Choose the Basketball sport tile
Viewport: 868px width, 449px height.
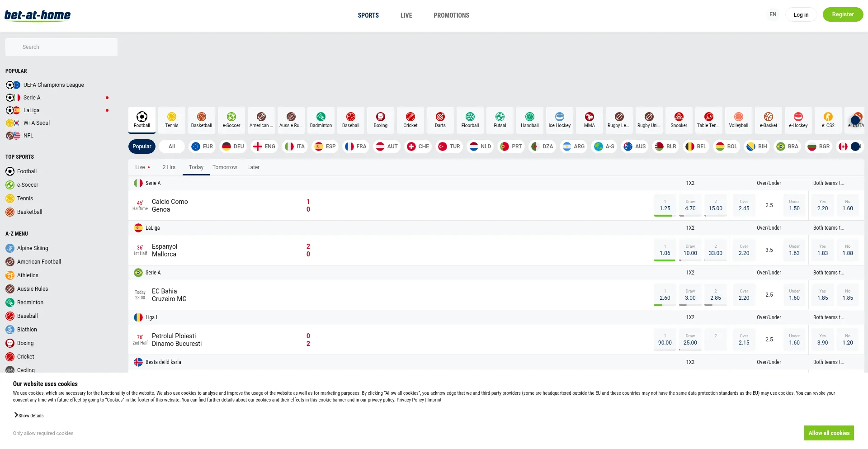tap(202, 120)
